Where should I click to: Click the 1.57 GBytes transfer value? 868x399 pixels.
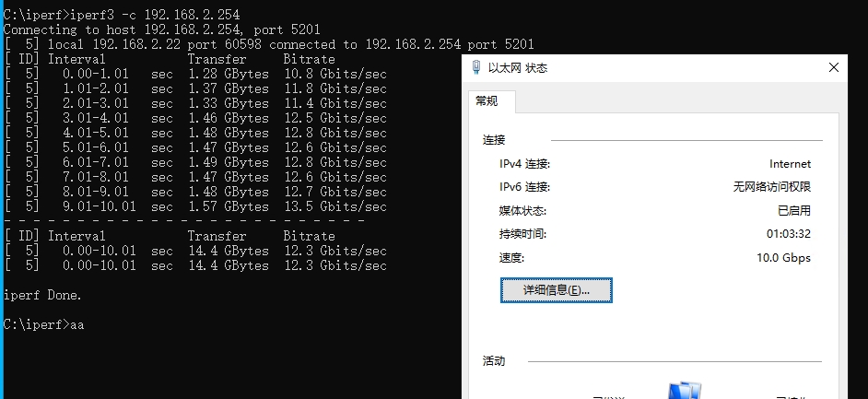pyautogui.click(x=229, y=206)
